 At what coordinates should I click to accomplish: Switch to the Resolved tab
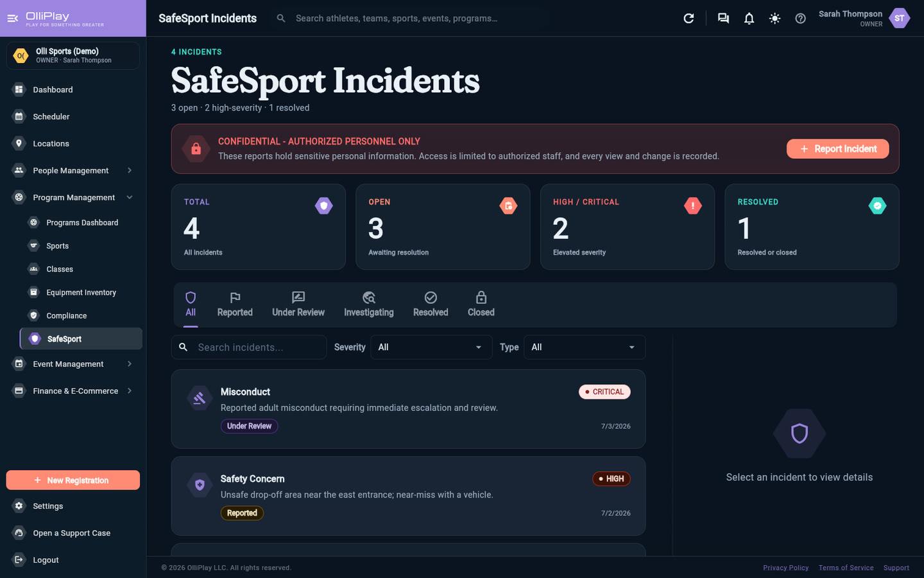431,305
